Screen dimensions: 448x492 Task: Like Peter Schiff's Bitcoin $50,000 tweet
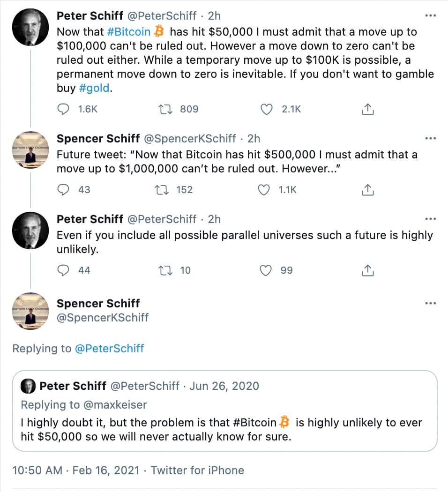point(267,109)
